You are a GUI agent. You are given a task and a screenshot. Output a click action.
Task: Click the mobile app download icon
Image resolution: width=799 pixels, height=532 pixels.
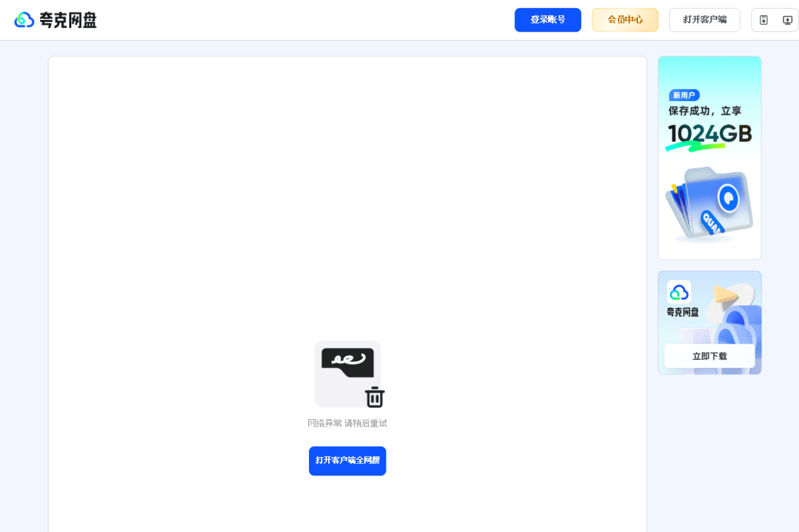point(763,20)
